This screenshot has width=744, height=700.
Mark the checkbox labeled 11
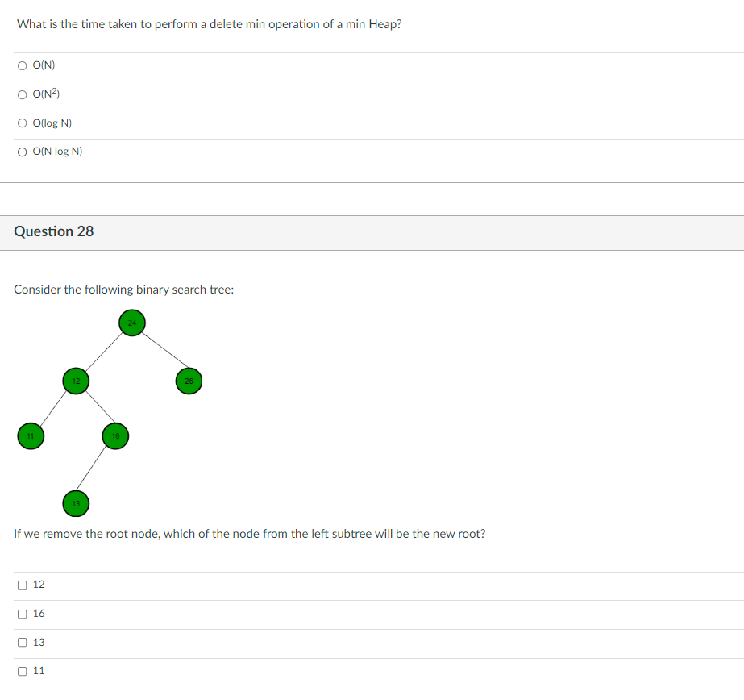pos(23,671)
